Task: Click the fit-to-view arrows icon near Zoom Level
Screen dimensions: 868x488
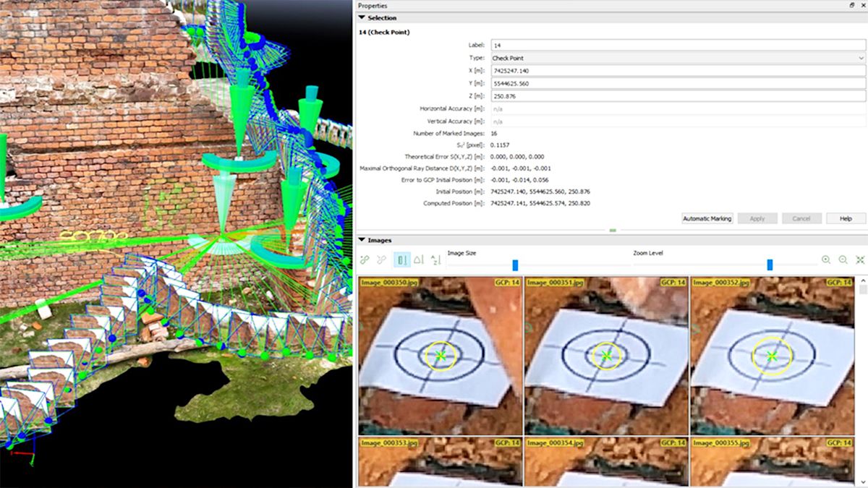Action: point(860,260)
